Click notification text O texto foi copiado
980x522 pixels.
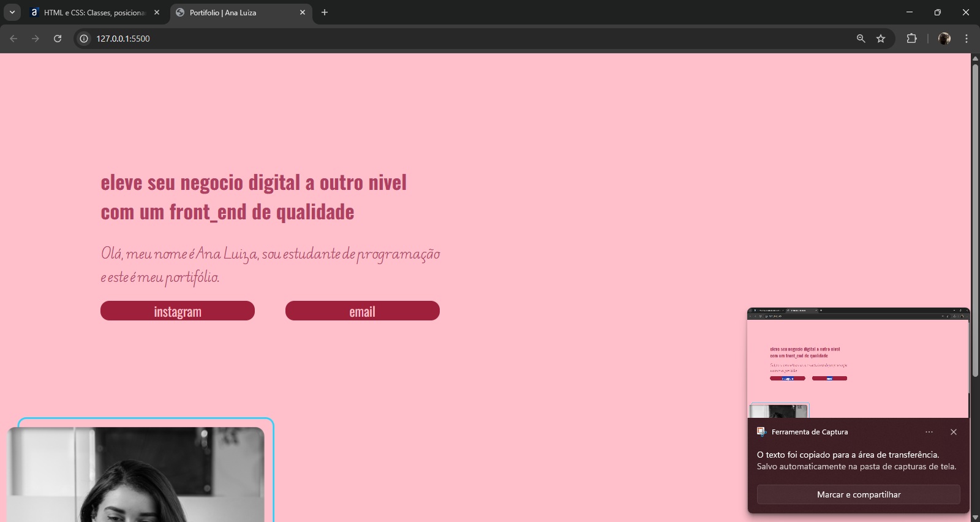click(848, 455)
